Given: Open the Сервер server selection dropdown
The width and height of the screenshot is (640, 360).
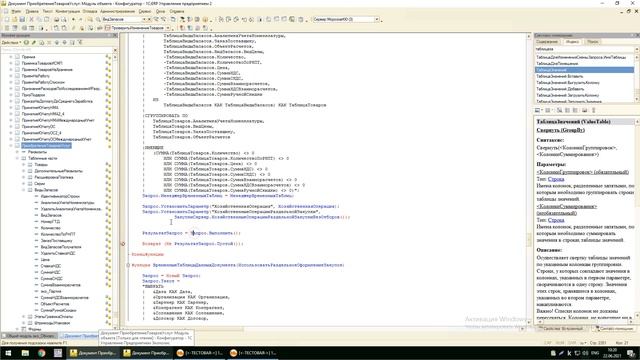Looking at the screenshot, I should tap(377, 19).
